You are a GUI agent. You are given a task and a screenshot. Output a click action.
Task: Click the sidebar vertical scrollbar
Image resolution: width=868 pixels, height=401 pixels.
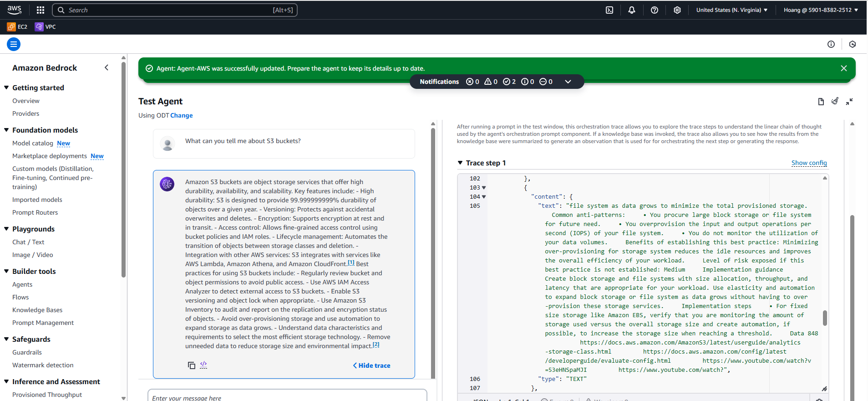pyautogui.click(x=123, y=169)
